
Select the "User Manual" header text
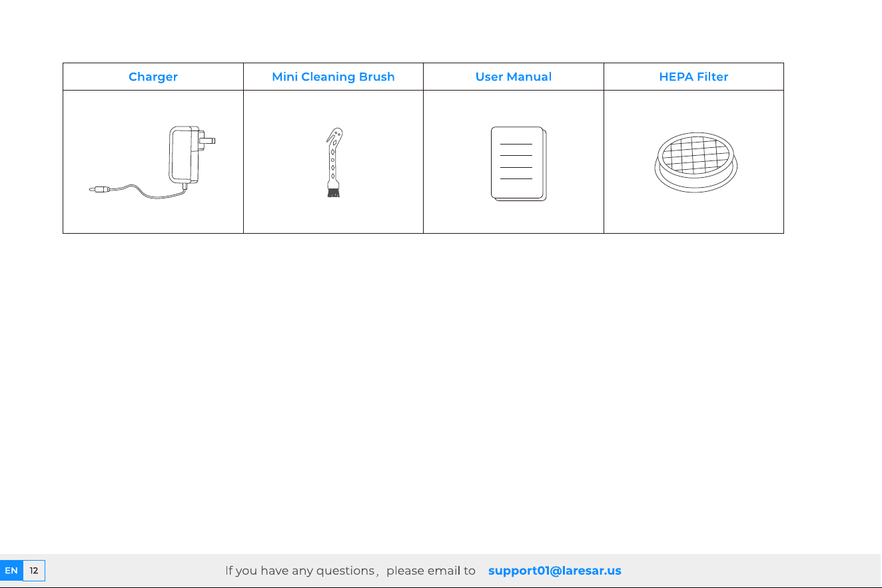[514, 77]
